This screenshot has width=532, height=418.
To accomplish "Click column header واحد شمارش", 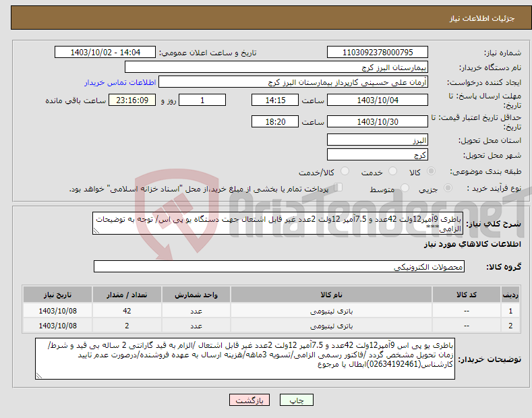I will point(196,295).
